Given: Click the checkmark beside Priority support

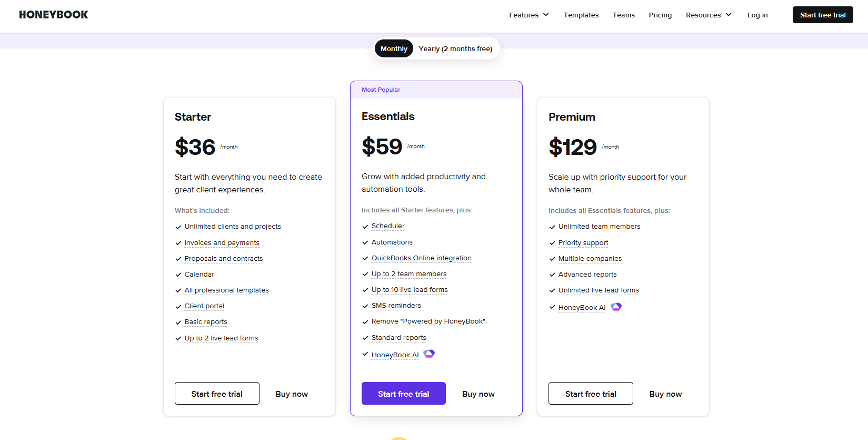Looking at the screenshot, I should [552, 243].
